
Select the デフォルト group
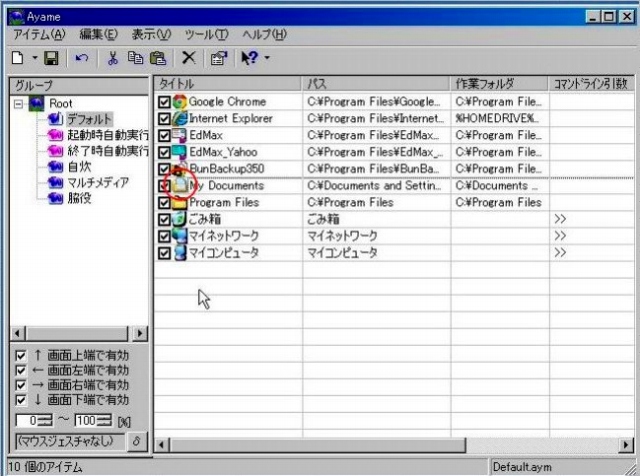(89, 119)
